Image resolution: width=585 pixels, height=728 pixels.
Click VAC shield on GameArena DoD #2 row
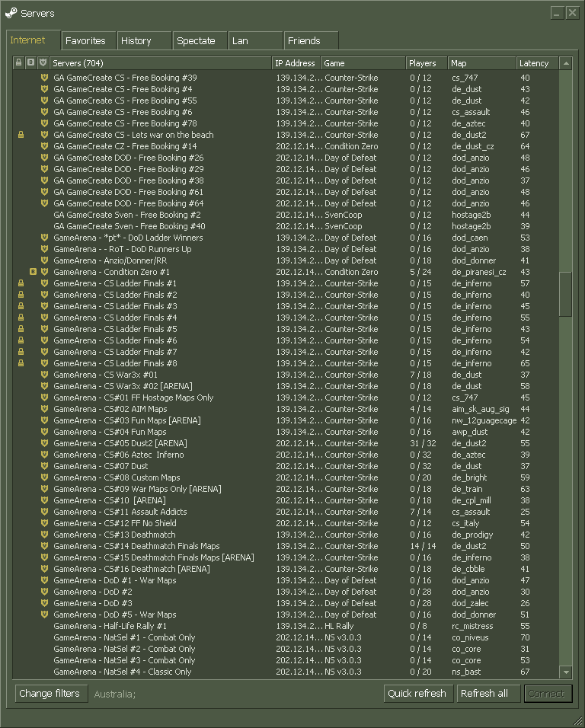45,592
